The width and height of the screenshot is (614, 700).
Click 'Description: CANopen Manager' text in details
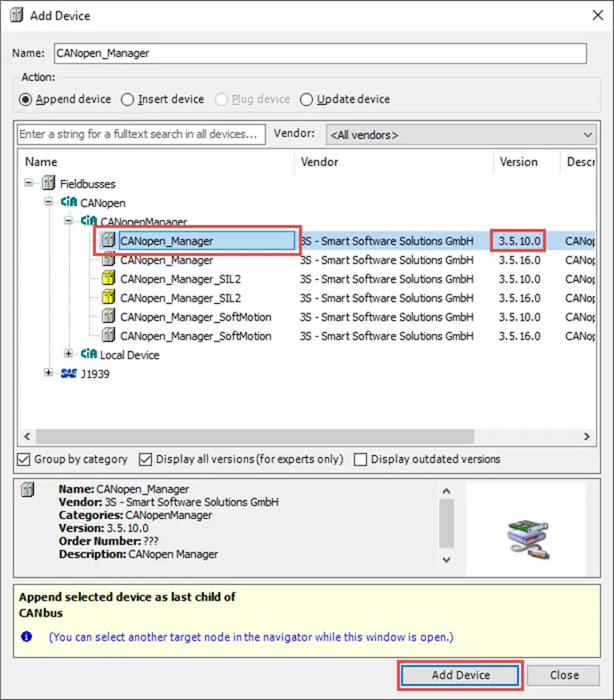tap(139, 554)
